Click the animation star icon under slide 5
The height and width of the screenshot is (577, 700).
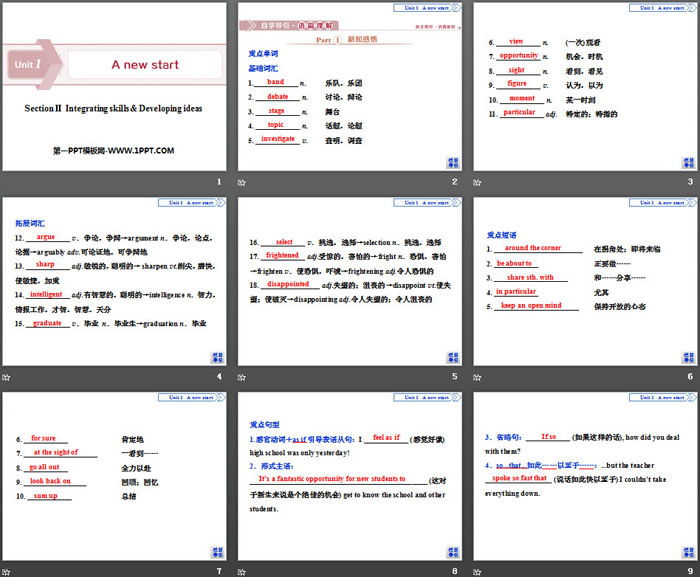click(x=242, y=377)
